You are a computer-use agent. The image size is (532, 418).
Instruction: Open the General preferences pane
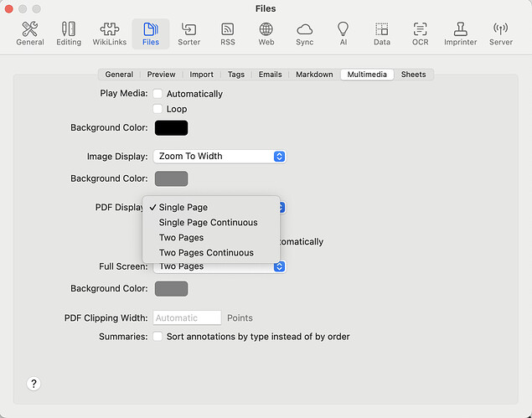[x=30, y=34]
